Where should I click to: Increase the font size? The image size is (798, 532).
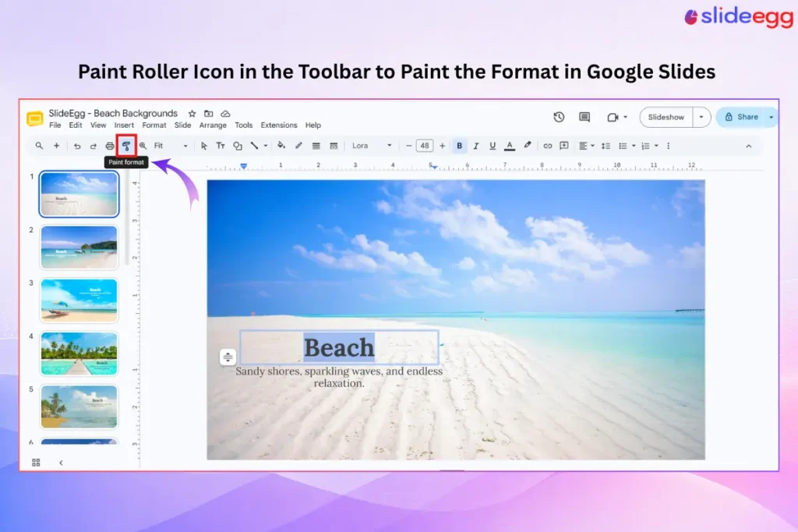(443, 146)
